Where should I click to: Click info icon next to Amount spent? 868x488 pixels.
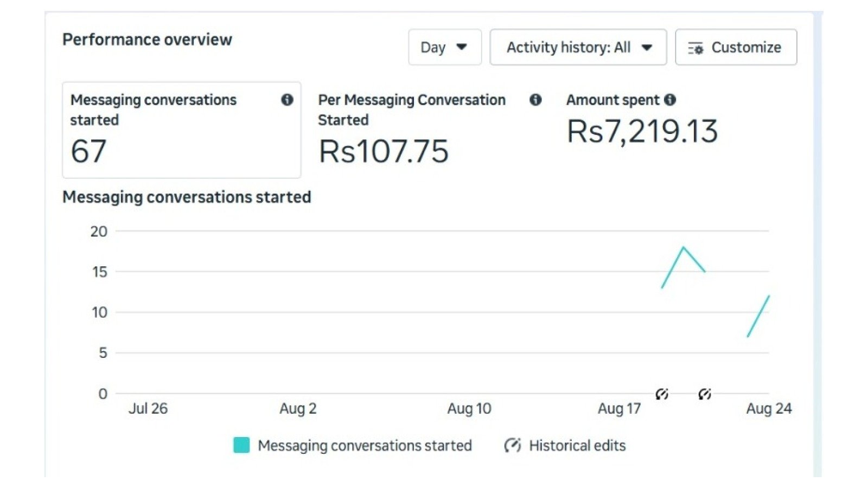[x=670, y=100]
